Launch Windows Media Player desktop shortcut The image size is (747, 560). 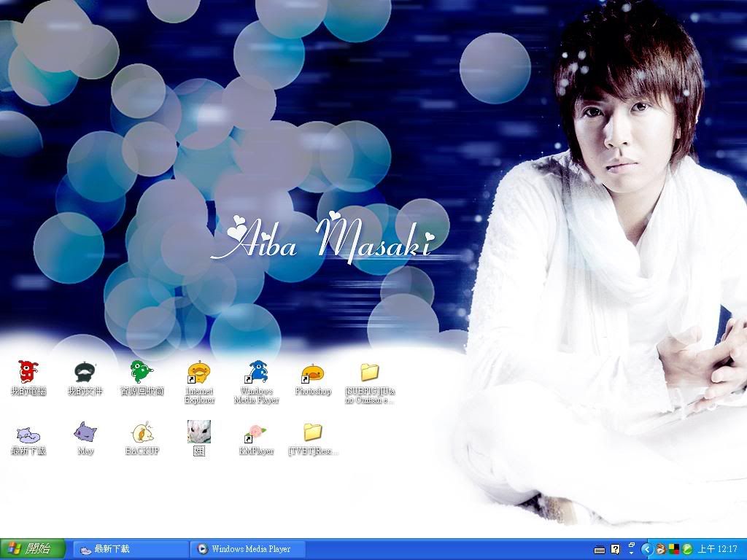coord(256,373)
